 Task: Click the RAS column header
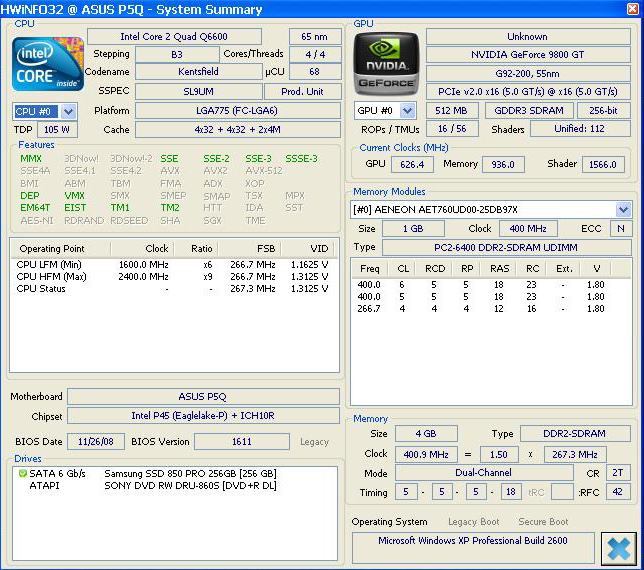[x=499, y=269]
